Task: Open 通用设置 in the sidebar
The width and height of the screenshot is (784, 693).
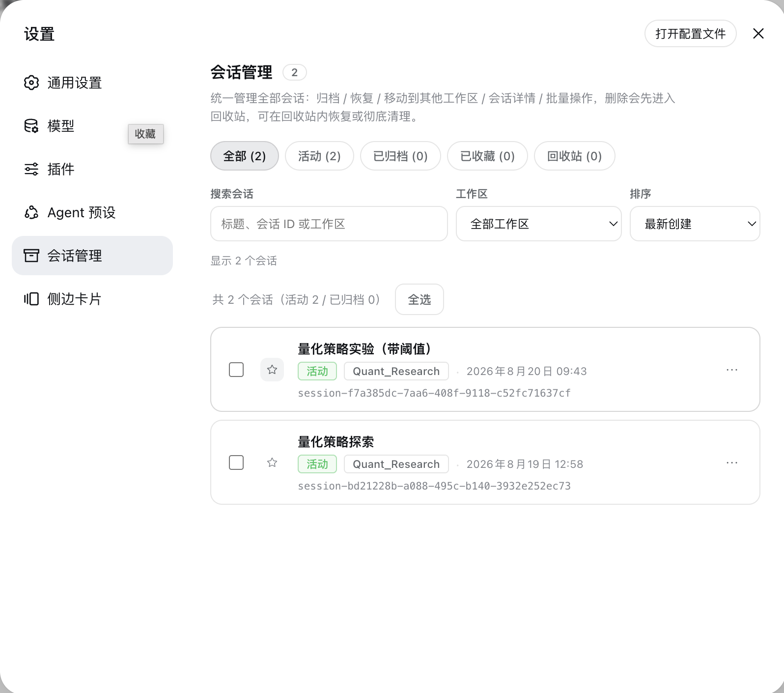Action: coord(92,83)
